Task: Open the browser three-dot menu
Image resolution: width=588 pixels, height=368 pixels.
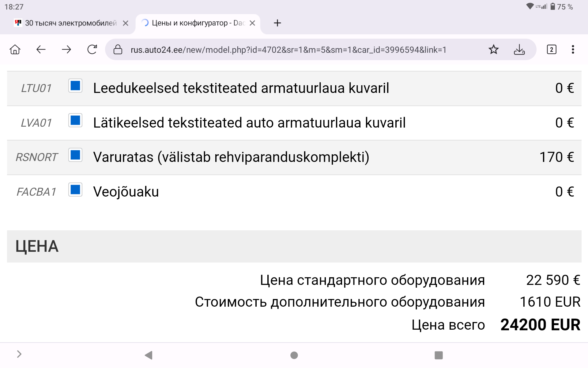Action: point(573,49)
